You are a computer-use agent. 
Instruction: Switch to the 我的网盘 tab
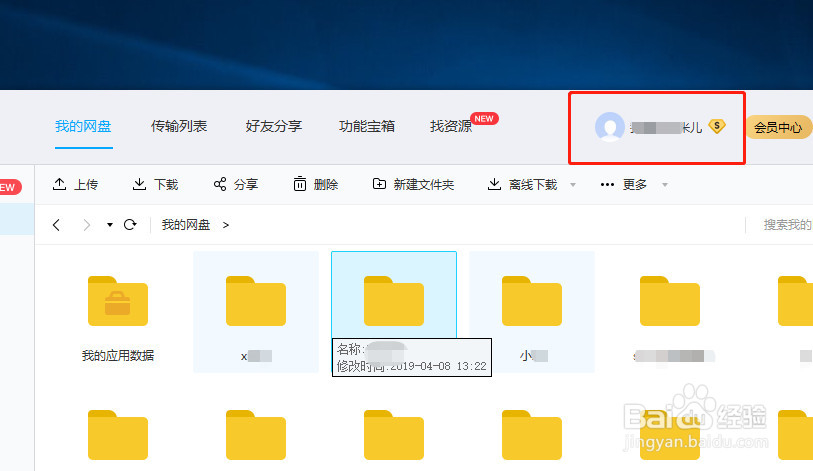coord(83,126)
